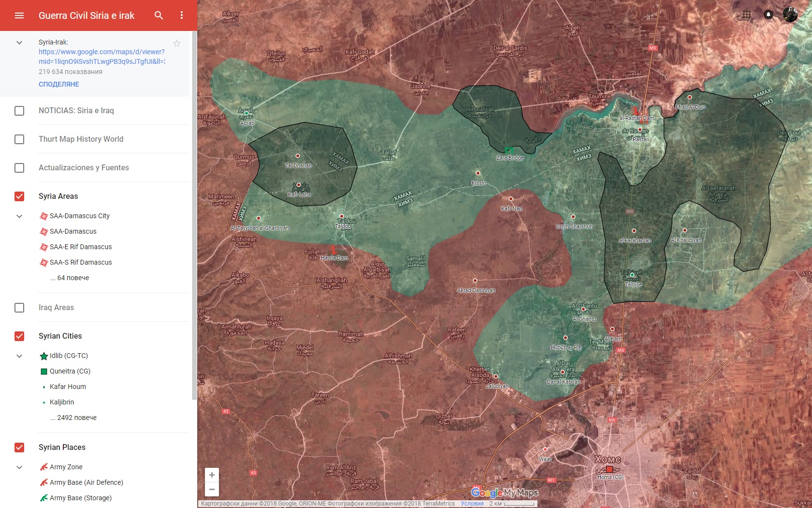812x508 pixels.
Task: Click the СПОДЕЛЯНЕ share link
Action: click(59, 84)
